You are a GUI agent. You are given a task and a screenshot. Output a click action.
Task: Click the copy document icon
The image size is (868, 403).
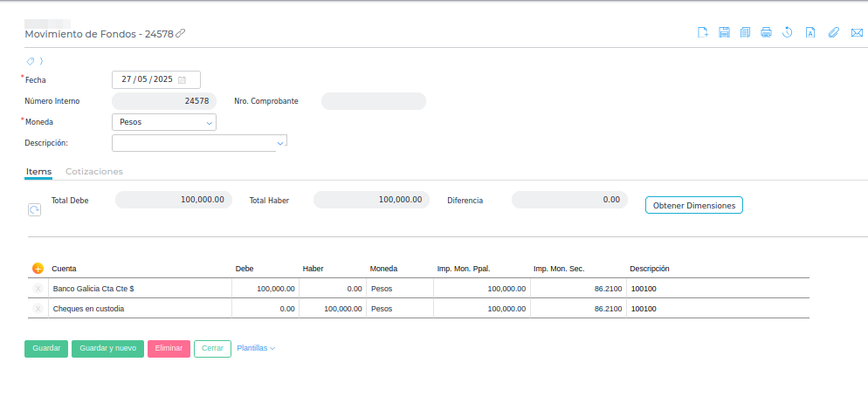pyautogui.click(x=745, y=33)
